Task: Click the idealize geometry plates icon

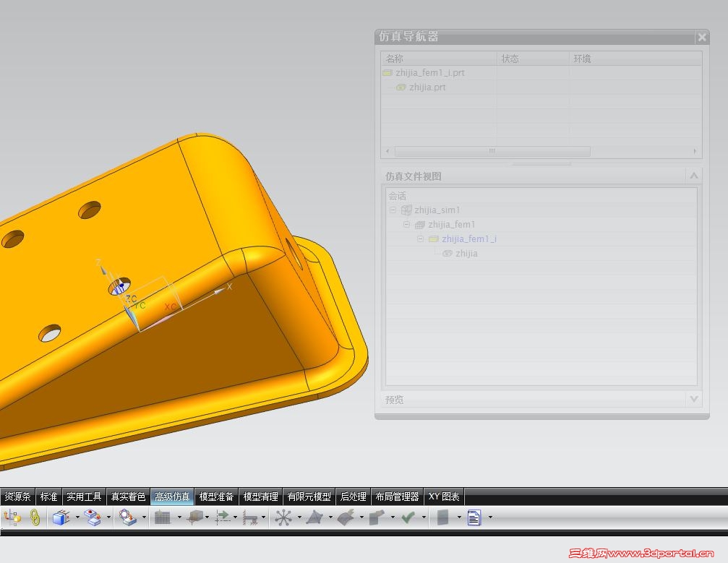Action: 93,517
